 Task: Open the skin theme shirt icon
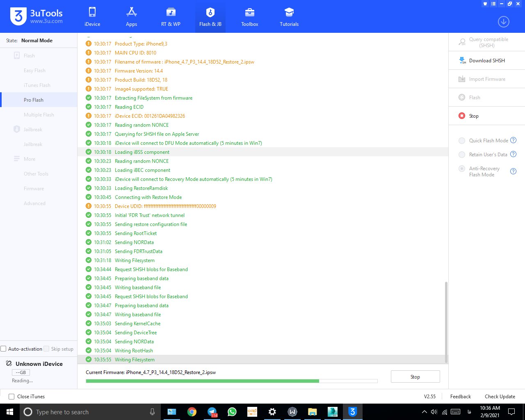point(485,4)
